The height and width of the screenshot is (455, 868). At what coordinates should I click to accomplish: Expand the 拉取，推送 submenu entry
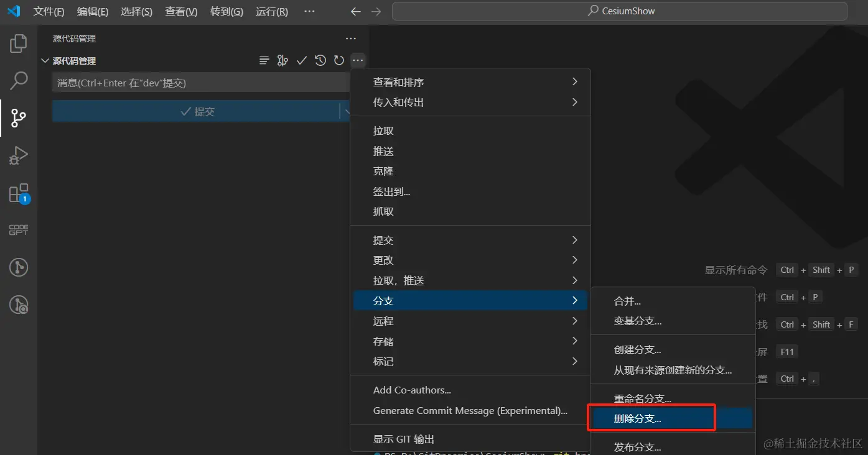470,280
